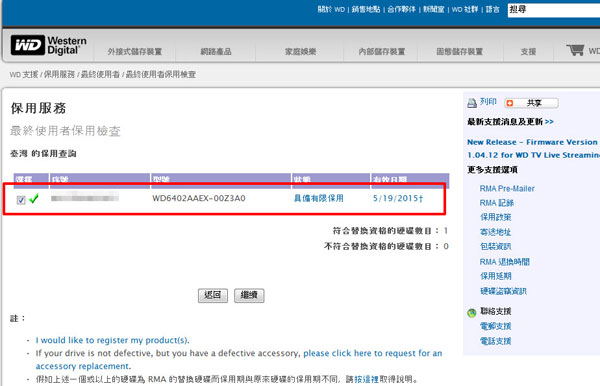This screenshot has width=600, height=386.
Task: Open 保用政策 warranty policy link
Action: (x=496, y=217)
